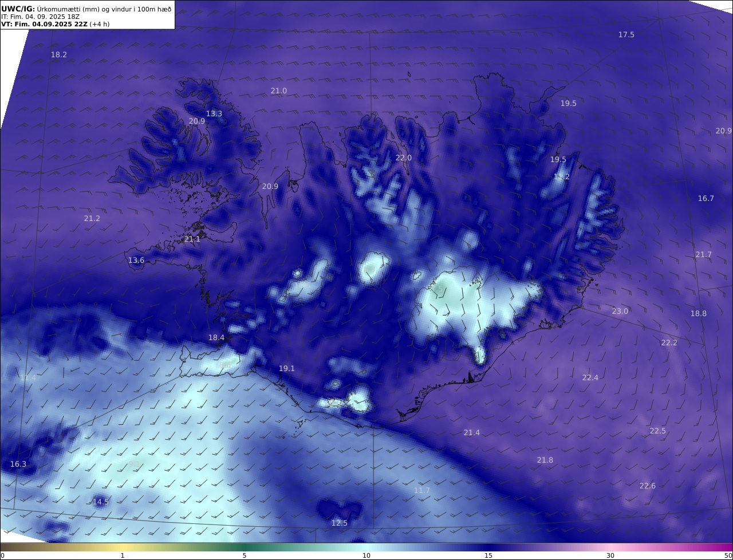
Task: Select the 50 tick on colour scale
Action: 728,555
